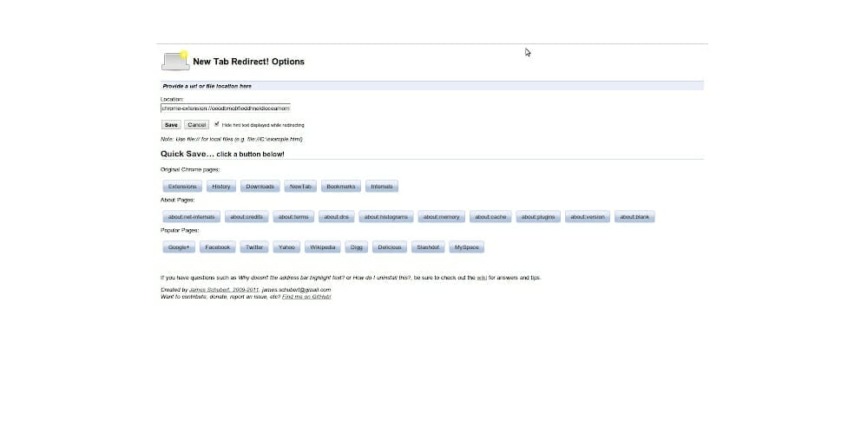Follow the Find me on GitHub link
This screenshot has height=434, width=868.
(306, 297)
